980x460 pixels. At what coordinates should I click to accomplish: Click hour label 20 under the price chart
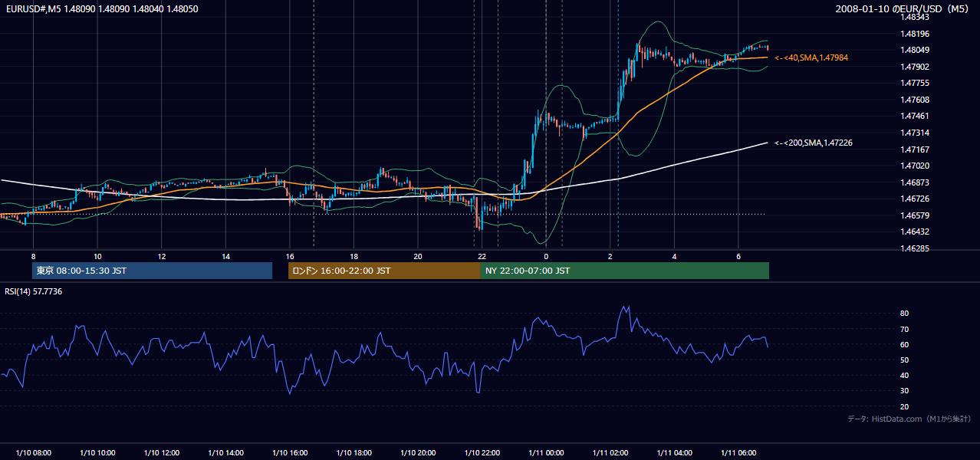(418, 256)
